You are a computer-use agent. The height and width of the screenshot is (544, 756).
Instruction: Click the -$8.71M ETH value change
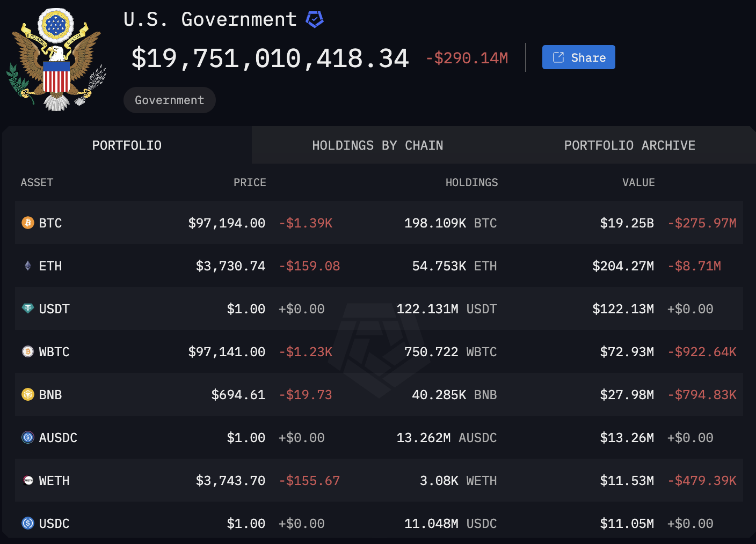pos(694,266)
